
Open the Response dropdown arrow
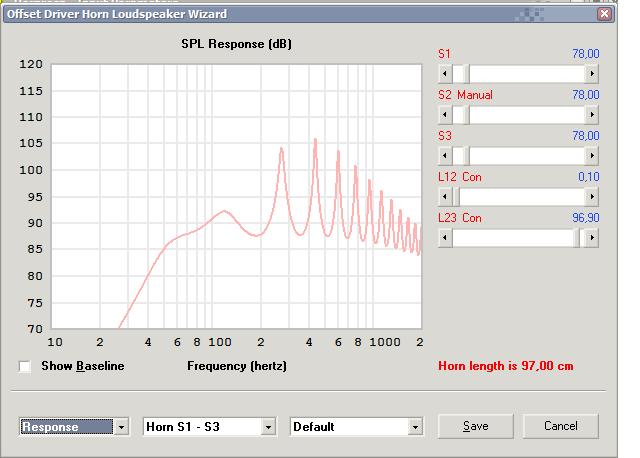(121, 427)
